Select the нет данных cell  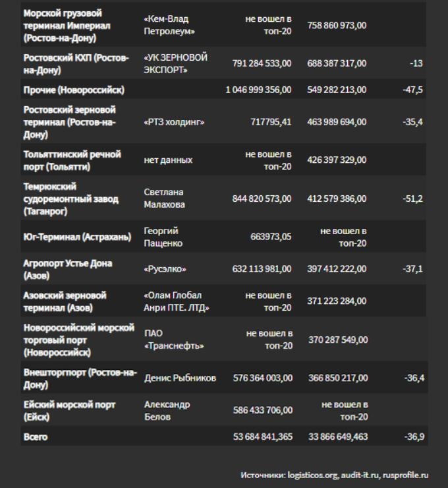click(x=168, y=160)
